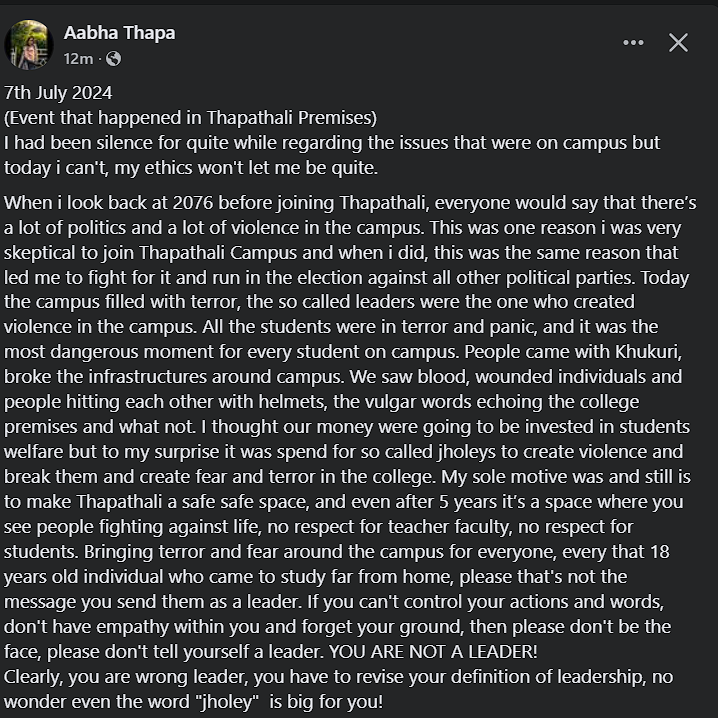Open Aabha Thapa's profile picture

coord(29,45)
